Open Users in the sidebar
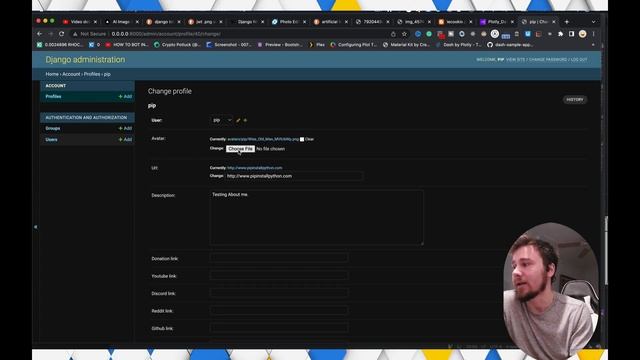The width and height of the screenshot is (640, 360). pyautogui.click(x=51, y=140)
